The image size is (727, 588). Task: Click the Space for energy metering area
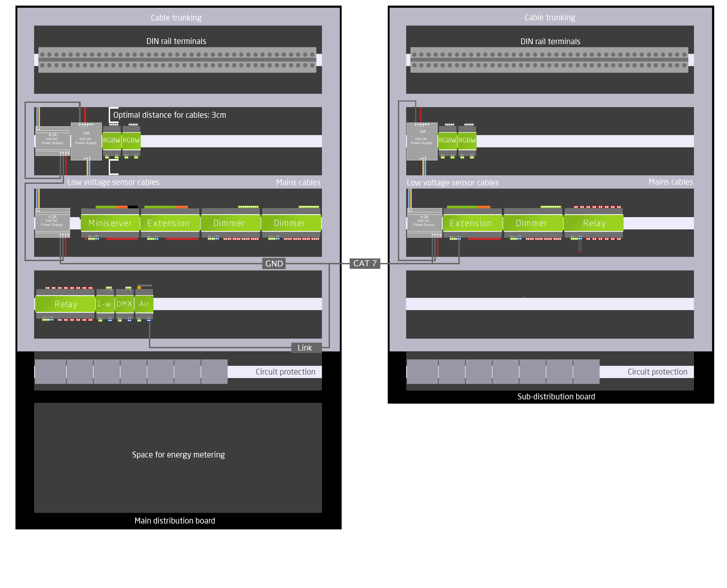tap(178, 455)
